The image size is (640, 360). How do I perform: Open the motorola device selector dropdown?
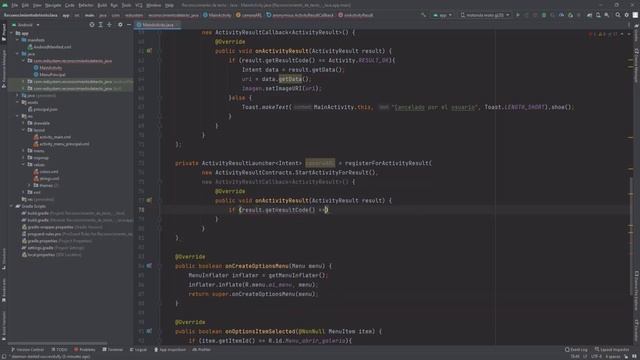(x=485, y=15)
